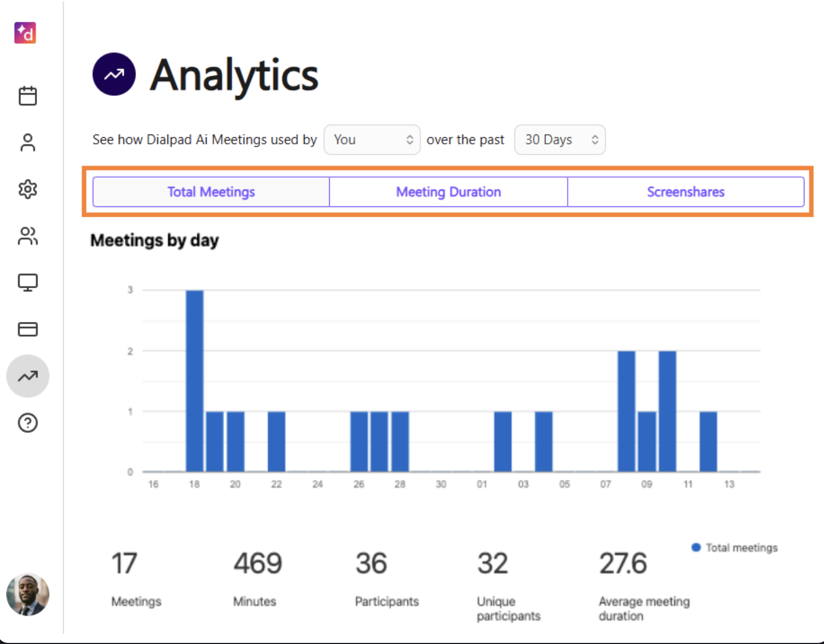The height and width of the screenshot is (644, 824).
Task: Switch to the Total Meetings tab
Action: [x=211, y=192]
